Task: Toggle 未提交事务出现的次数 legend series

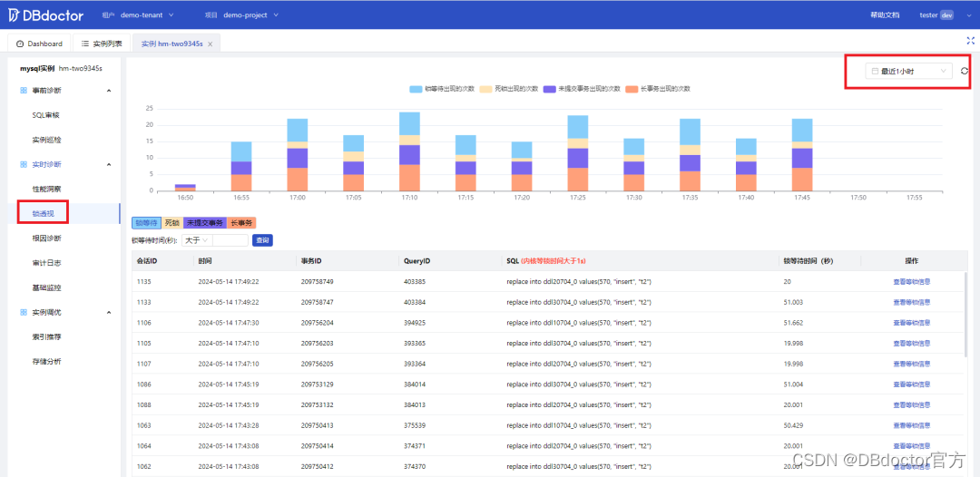Action: [x=583, y=89]
